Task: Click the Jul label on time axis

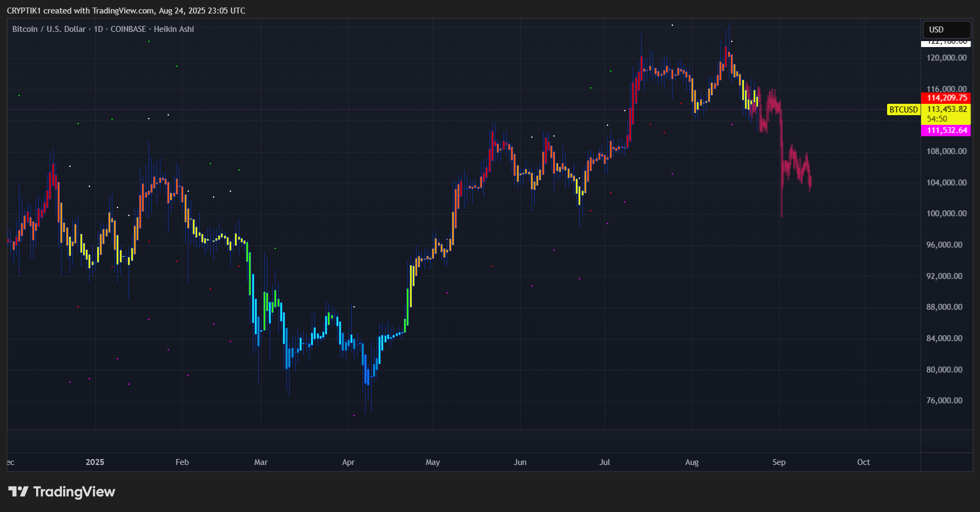Action: coord(605,462)
